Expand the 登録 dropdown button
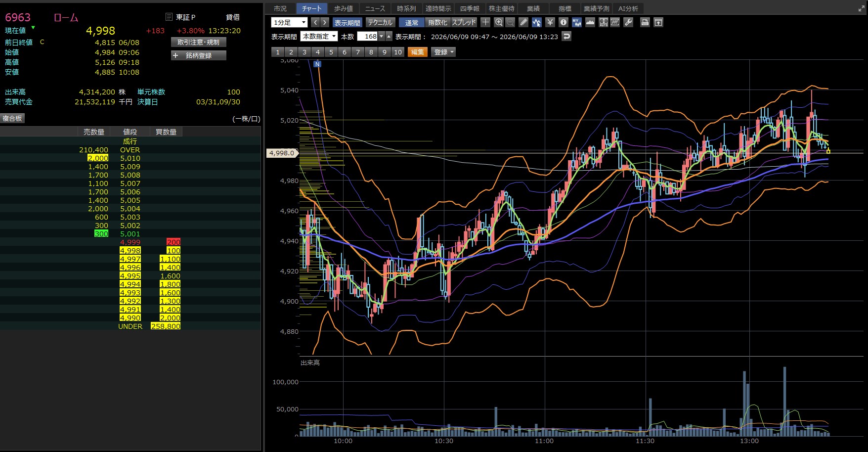The height and width of the screenshot is (452, 868). tap(443, 52)
